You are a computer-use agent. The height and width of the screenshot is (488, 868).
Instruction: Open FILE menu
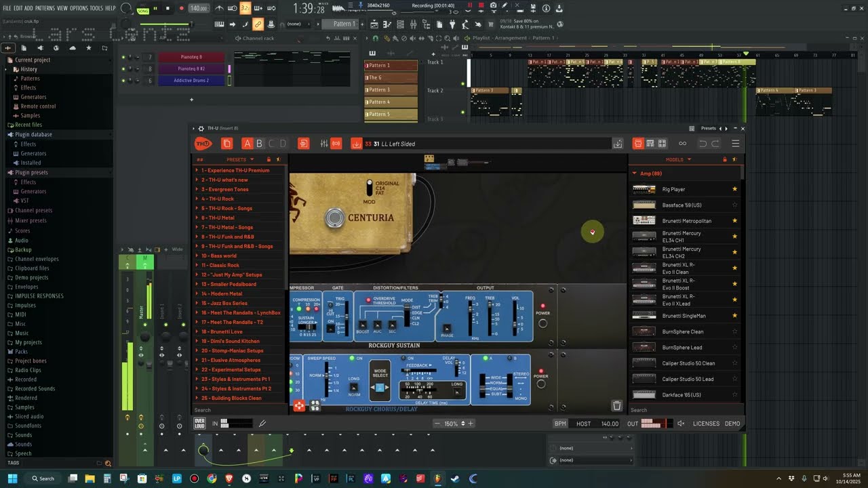7,8
